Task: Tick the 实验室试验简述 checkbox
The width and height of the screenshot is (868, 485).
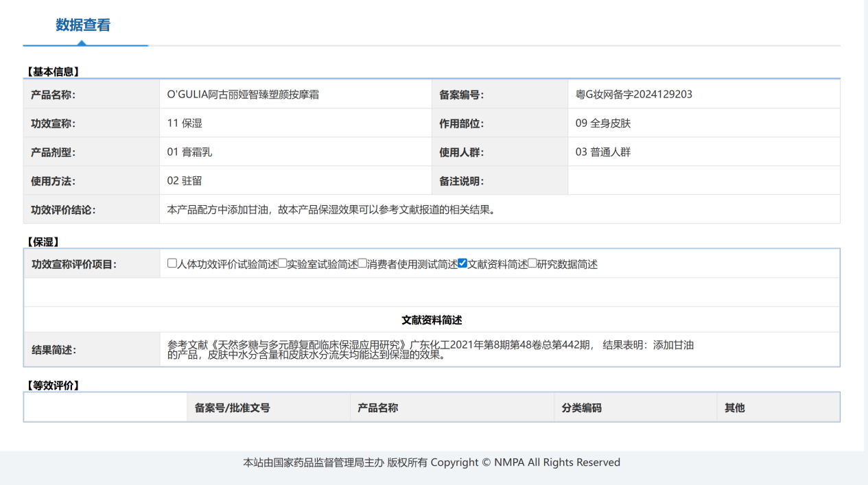Action: pos(282,263)
